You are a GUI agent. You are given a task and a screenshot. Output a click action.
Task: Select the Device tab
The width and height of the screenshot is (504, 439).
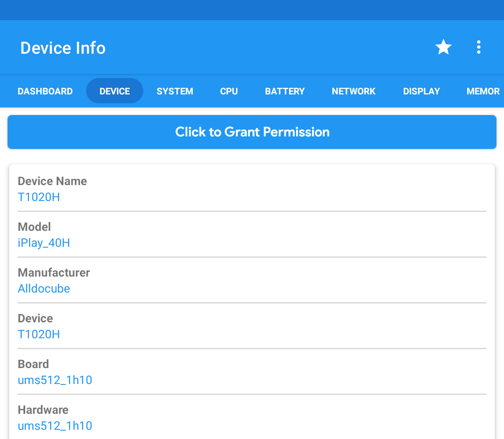click(115, 91)
